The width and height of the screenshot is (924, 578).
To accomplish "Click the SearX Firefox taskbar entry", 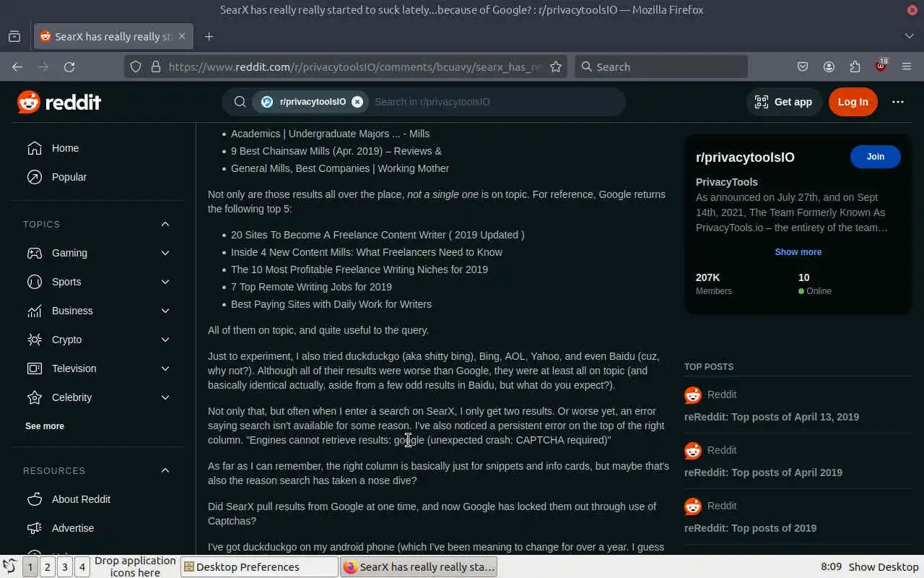I will tap(419, 567).
